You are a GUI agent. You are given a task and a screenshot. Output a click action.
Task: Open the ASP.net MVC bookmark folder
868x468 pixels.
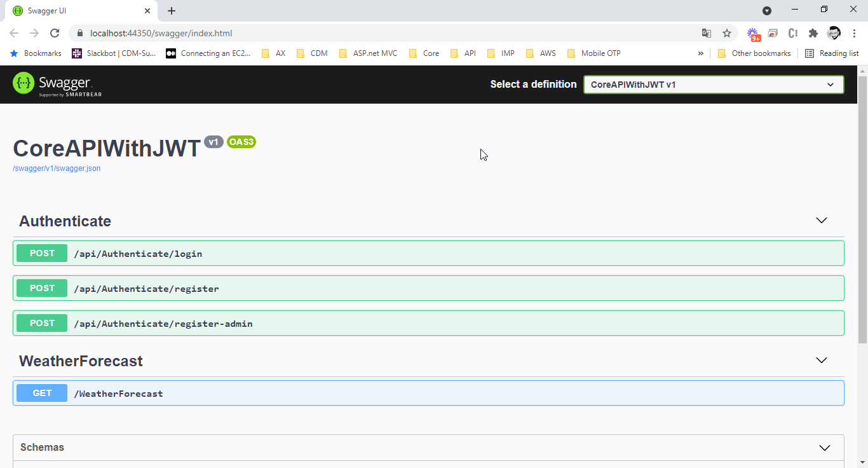coord(369,53)
